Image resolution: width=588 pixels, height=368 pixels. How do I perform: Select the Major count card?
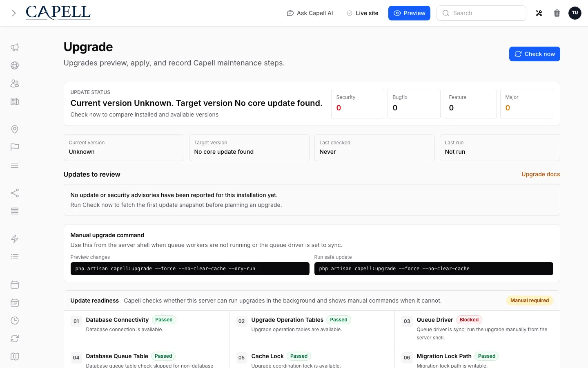coord(527,104)
